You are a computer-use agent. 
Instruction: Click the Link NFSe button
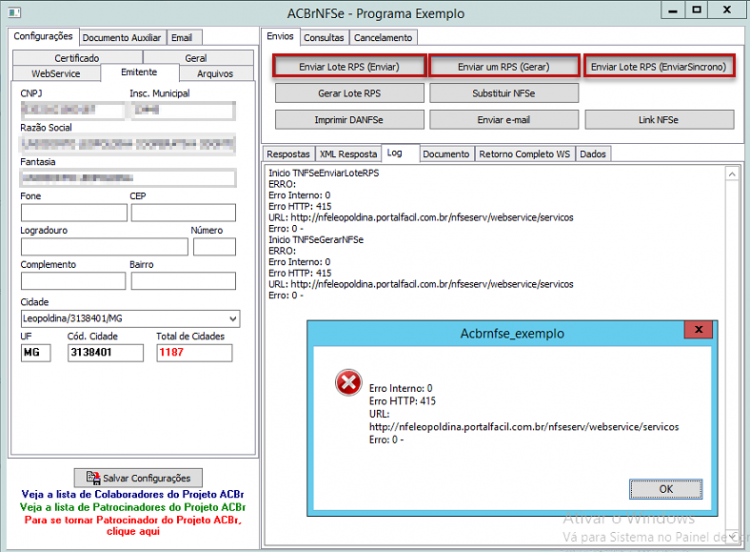[659, 120]
